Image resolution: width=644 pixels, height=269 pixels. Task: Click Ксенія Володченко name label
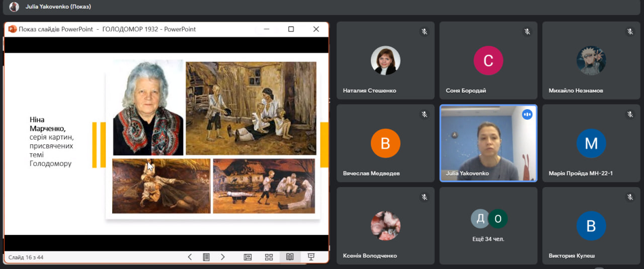(370, 256)
